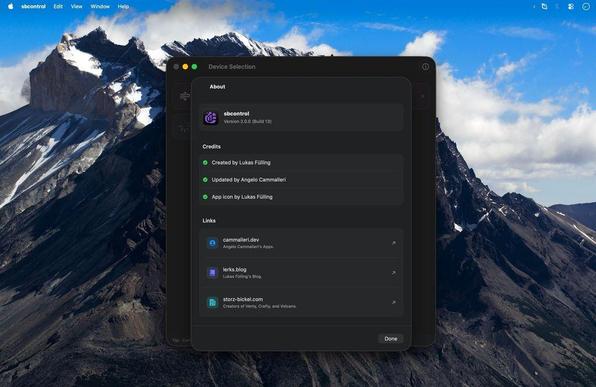The height and width of the screenshot is (387, 596).
Task: Click the 'sbcontrol' name in About card
Action: [x=236, y=114]
